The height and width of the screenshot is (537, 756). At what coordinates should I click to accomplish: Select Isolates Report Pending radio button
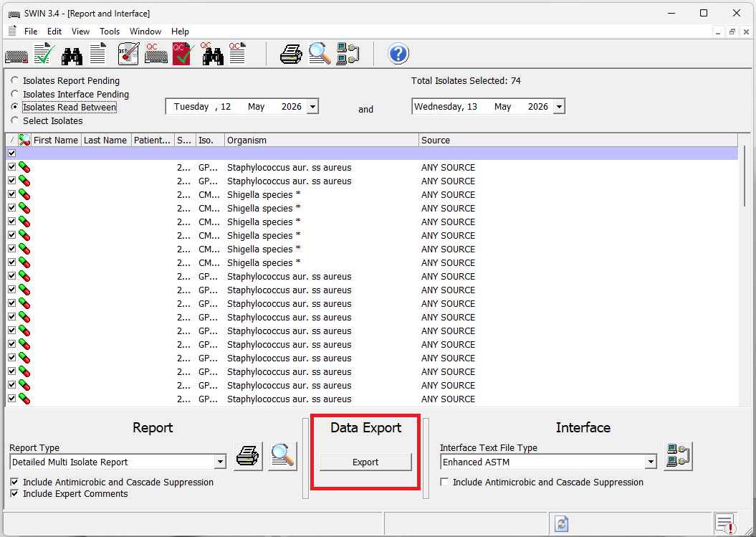coord(14,80)
